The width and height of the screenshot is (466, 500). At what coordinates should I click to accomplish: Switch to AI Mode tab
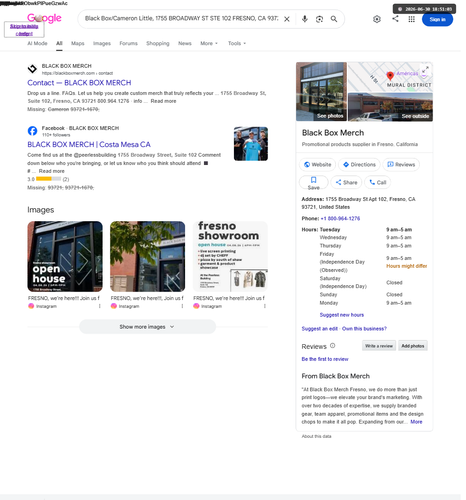coord(37,43)
